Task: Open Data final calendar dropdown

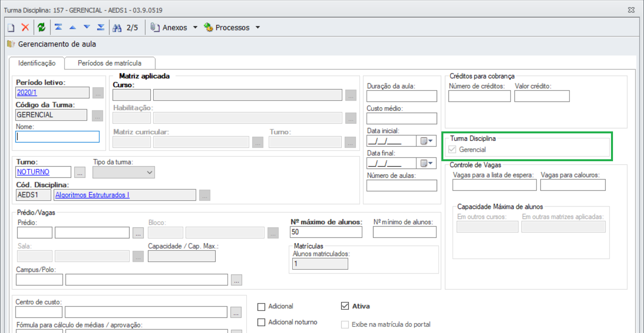Action: (426, 163)
